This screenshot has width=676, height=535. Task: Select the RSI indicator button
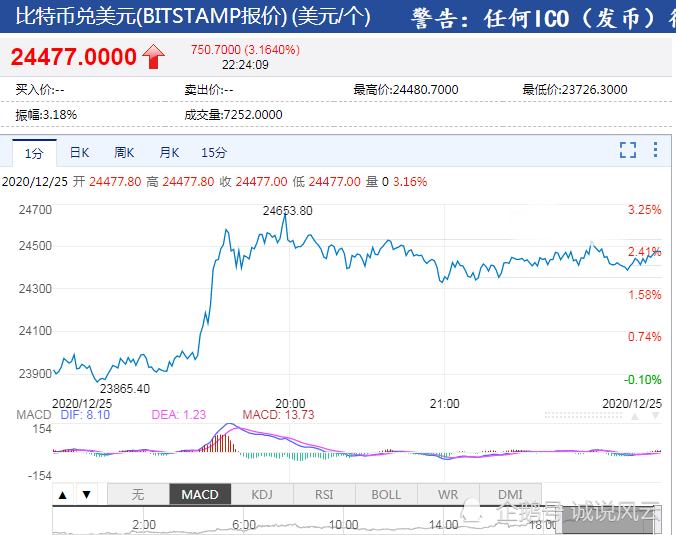click(x=324, y=494)
